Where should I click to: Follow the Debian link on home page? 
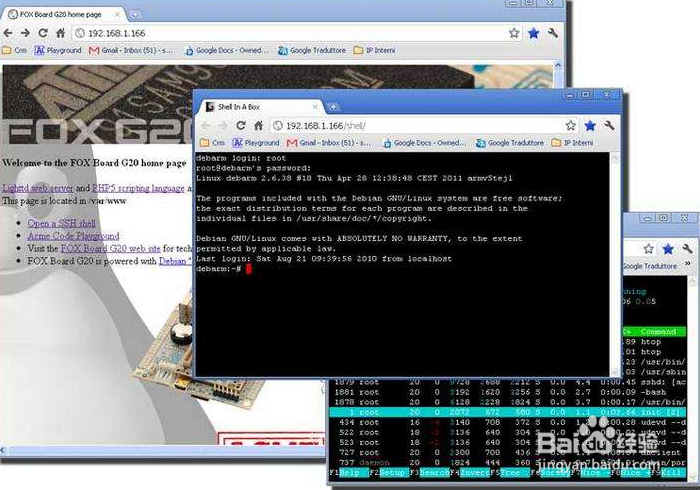(x=175, y=261)
